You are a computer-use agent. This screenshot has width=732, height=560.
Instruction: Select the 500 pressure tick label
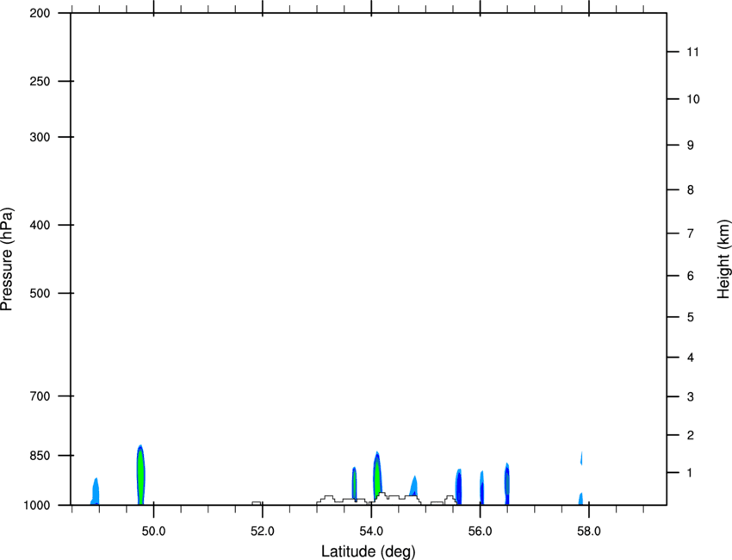(40, 293)
